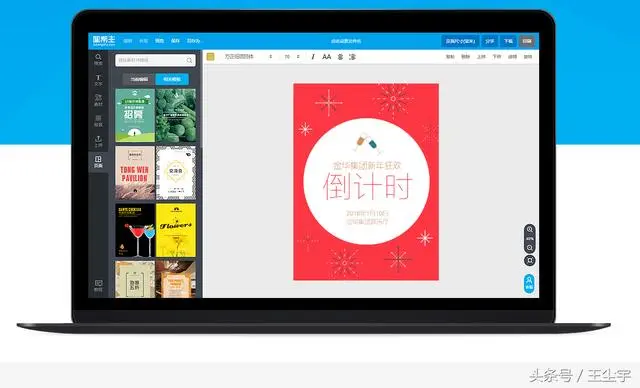Click the page size button in header
This screenshot has height=388, width=640.
coord(460,41)
